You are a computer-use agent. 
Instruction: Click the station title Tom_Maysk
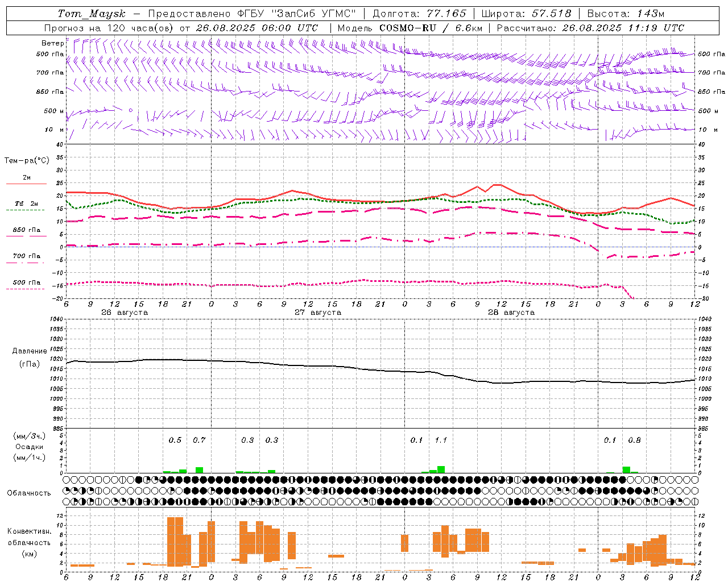(92, 14)
